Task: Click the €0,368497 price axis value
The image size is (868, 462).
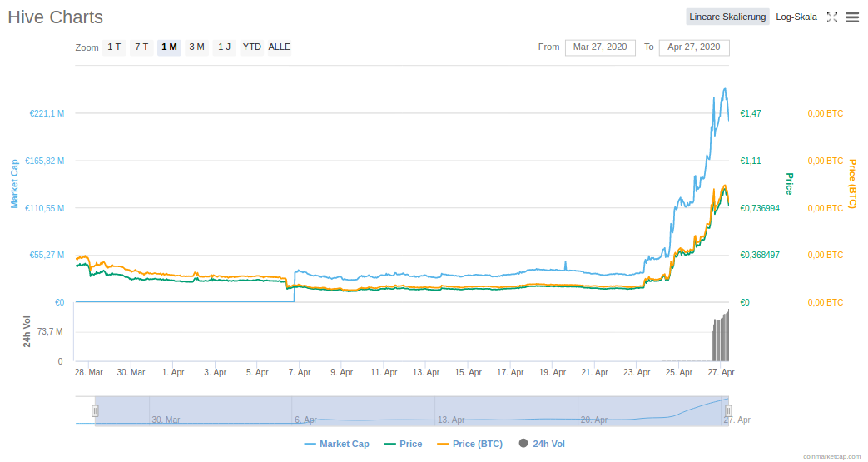Action: (760, 255)
